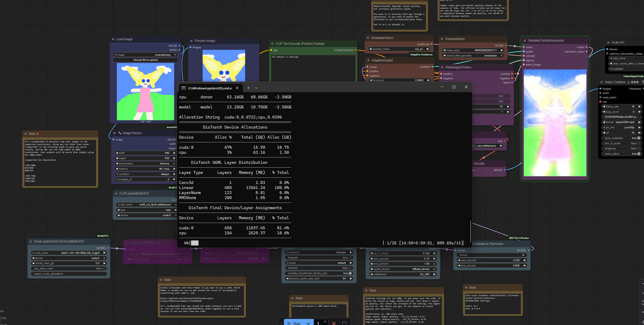Click the filename prefix I2V/RAW field

[x=621, y=117]
